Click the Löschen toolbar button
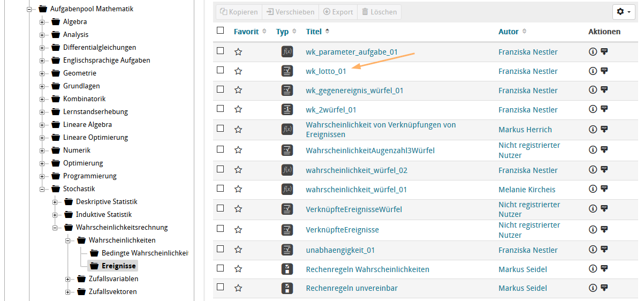Screen dimensions: 644x301 click(x=379, y=12)
